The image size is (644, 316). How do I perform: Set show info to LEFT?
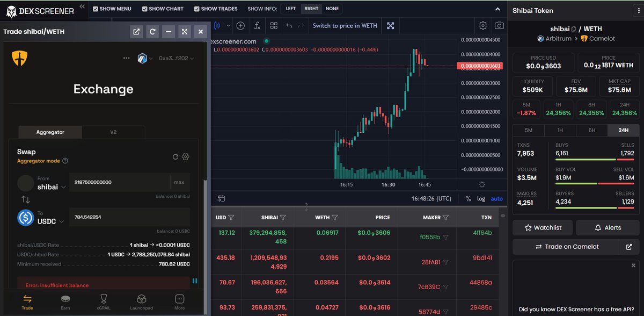click(290, 9)
